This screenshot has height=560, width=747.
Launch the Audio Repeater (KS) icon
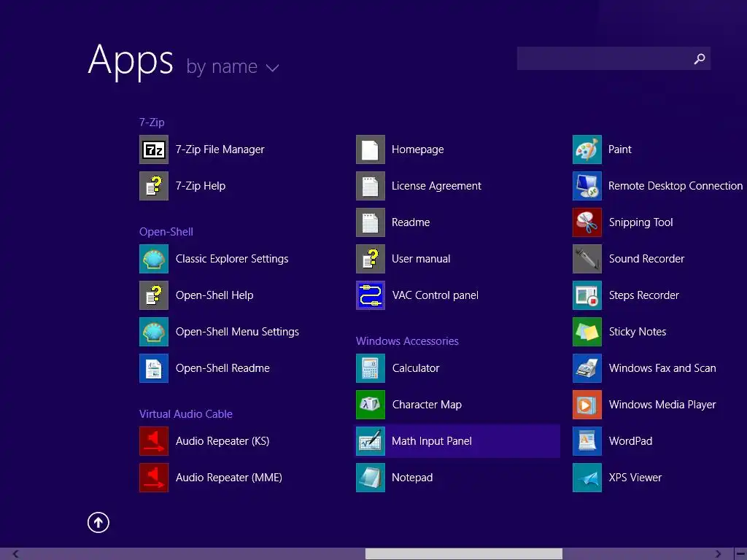click(x=153, y=441)
